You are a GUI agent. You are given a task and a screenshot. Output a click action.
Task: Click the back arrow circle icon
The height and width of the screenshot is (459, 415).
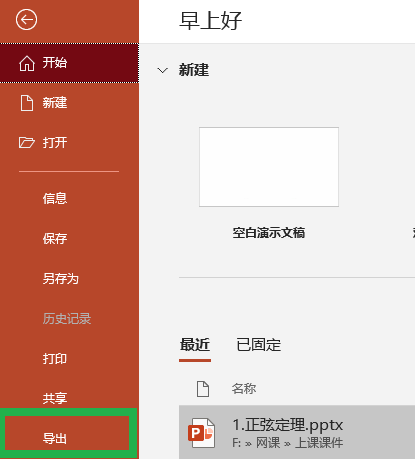pyautogui.click(x=26, y=20)
